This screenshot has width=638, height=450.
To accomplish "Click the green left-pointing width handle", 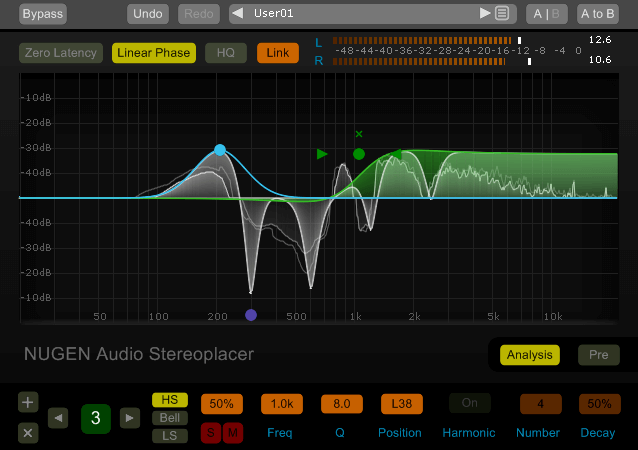I will point(396,154).
